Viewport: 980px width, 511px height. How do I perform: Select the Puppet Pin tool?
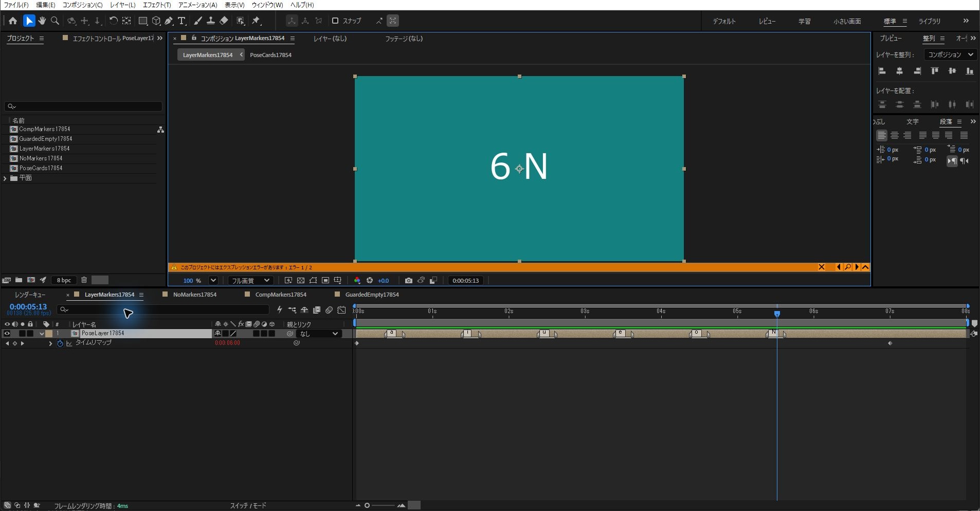[256, 21]
